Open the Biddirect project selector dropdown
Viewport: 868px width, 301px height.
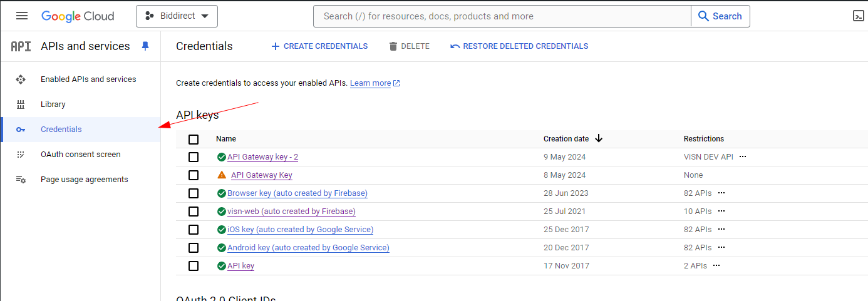[177, 16]
